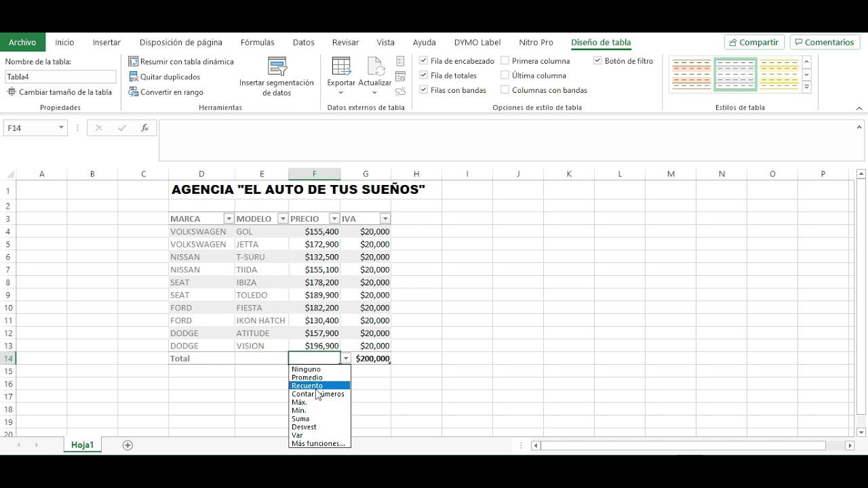The width and height of the screenshot is (868, 488).
Task: Click the IKON HATCH model cell
Action: tap(262, 321)
